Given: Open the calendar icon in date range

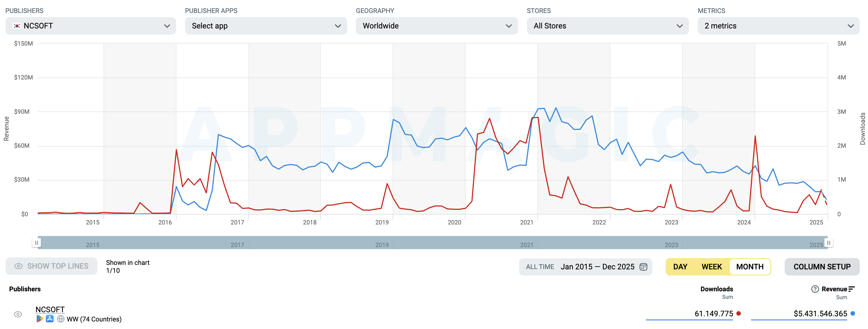Looking at the screenshot, I should 643,267.
